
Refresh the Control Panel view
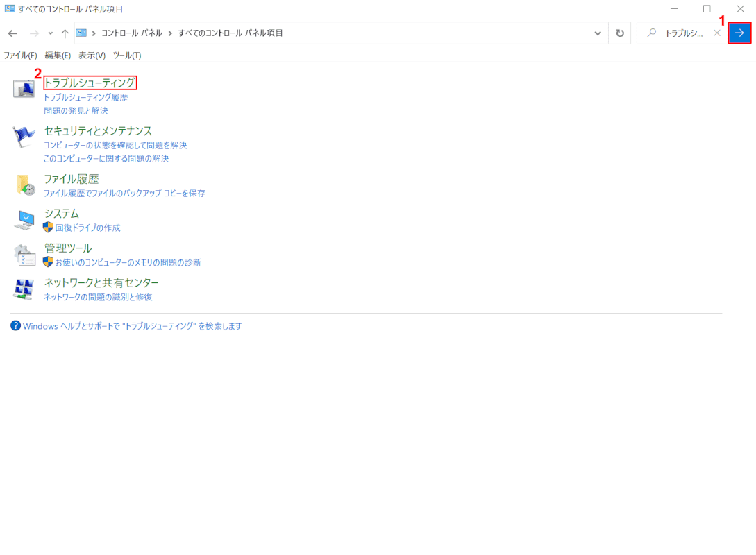620,33
